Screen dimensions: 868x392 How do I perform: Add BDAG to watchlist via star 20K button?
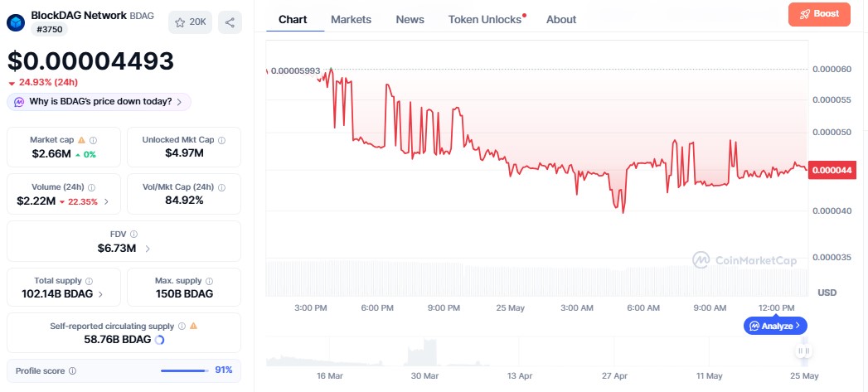tap(190, 22)
